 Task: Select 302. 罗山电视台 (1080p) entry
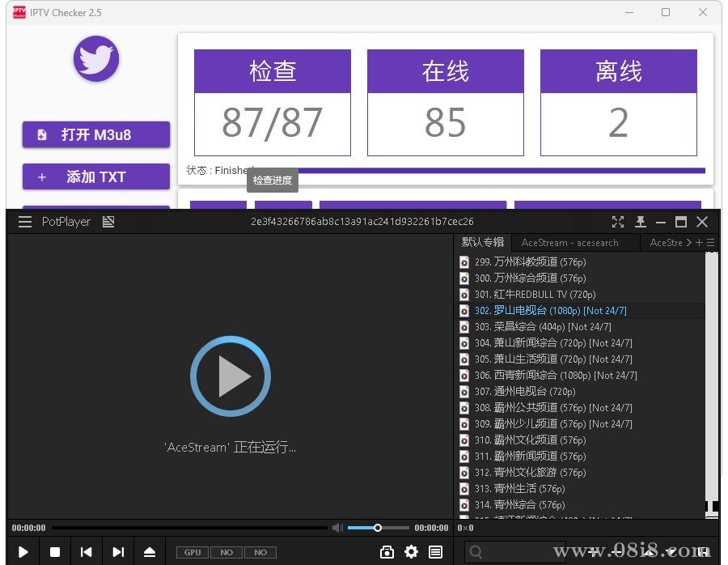point(580,311)
